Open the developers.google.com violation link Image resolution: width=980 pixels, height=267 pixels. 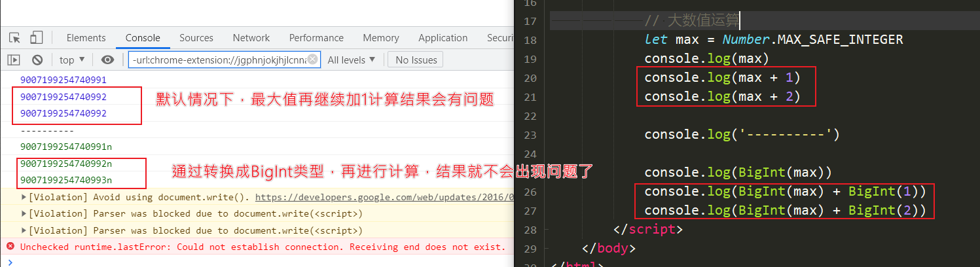pos(384,197)
